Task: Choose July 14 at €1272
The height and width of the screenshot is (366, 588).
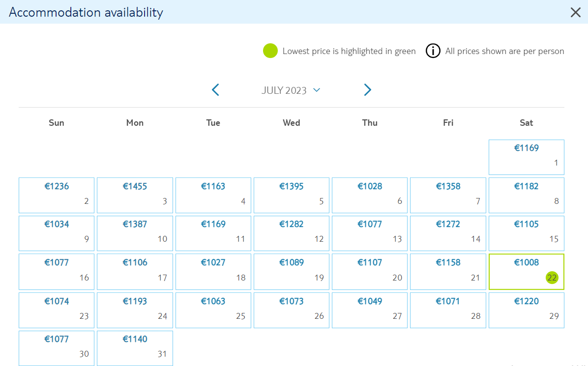Action: pos(448,233)
